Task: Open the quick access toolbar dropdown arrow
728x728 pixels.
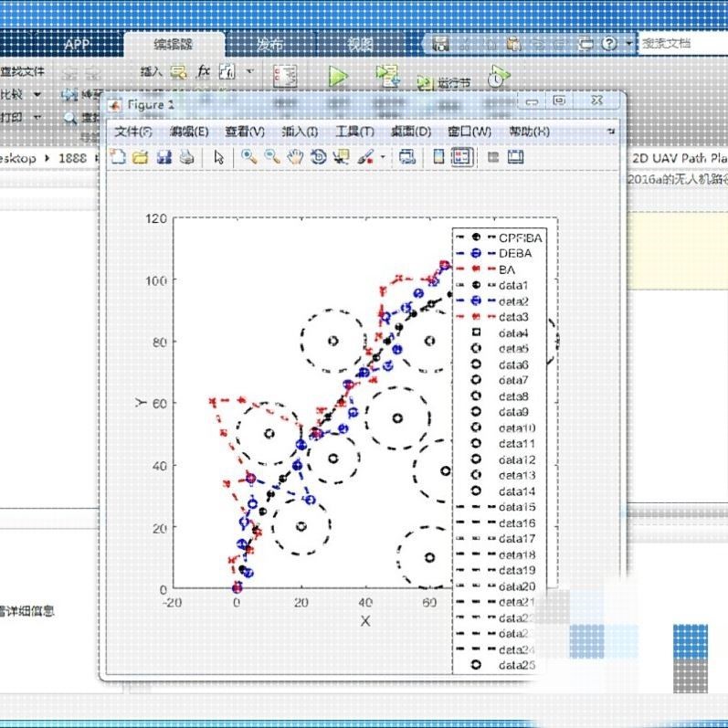Action: click(x=628, y=44)
